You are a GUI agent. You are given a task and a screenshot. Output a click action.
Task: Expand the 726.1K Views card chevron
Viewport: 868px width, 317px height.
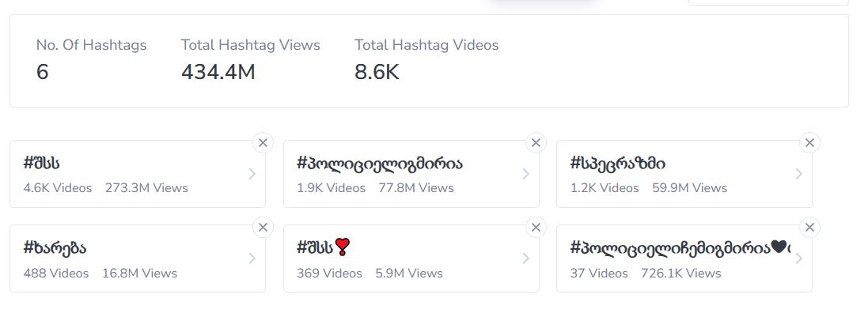click(798, 259)
